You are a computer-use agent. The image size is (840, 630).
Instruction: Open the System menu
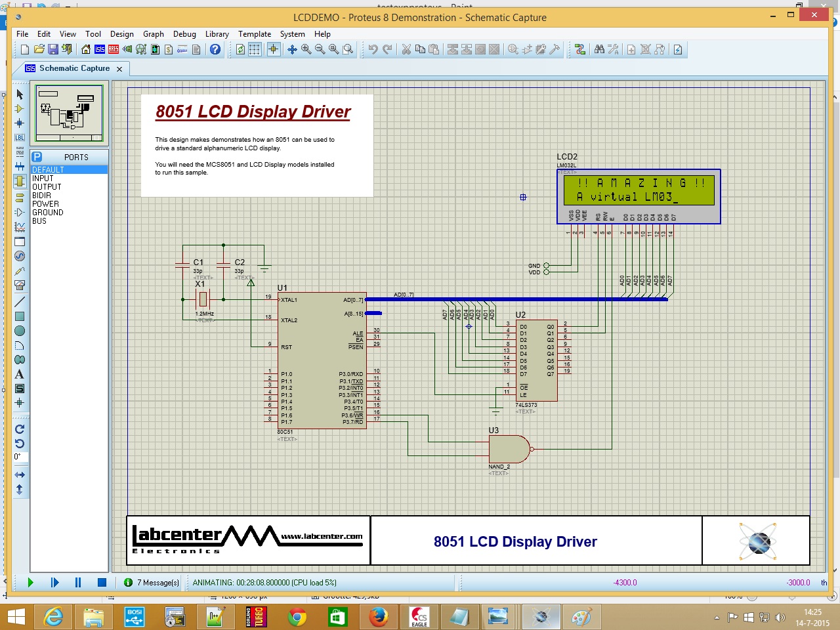click(292, 34)
